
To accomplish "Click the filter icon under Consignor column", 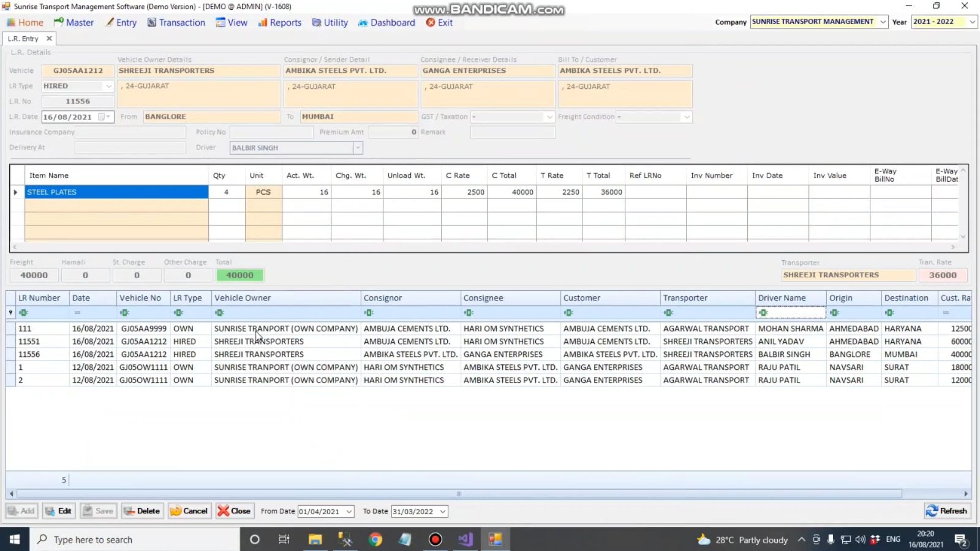I will pos(369,313).
